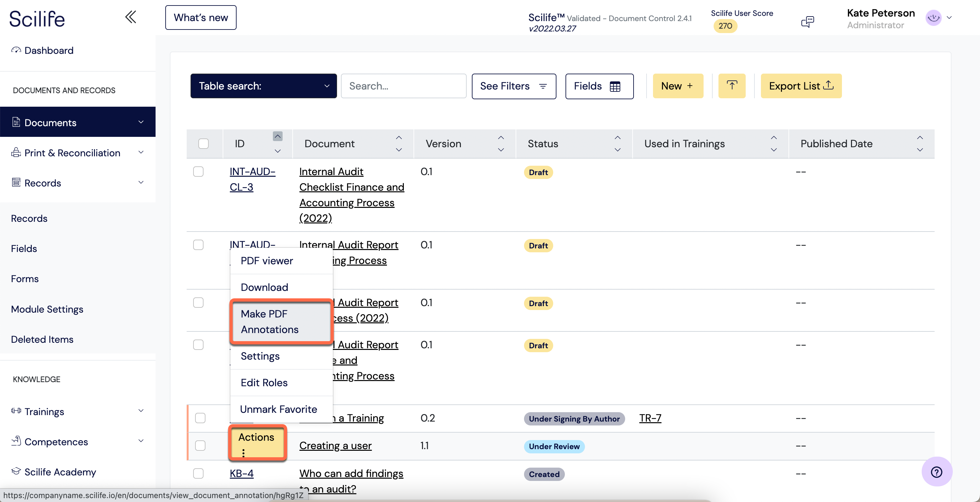This screenshot has width=980, height=502.
Task: Check the INT-AUD-CL-3 row checkbox
Action: pyautogui.click(x=198, y=172)
